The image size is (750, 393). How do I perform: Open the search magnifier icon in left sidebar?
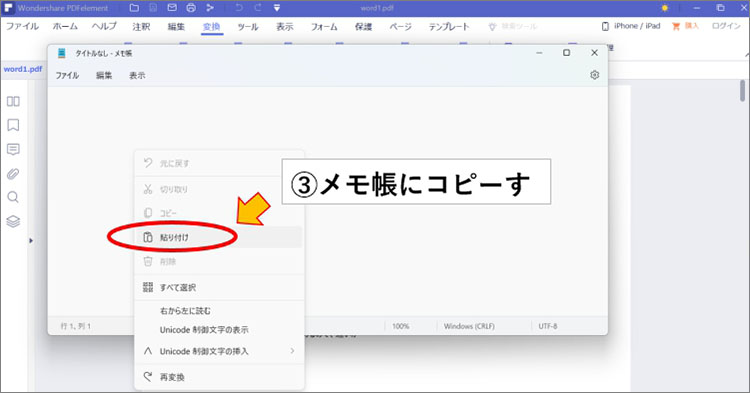coord(13,197)
